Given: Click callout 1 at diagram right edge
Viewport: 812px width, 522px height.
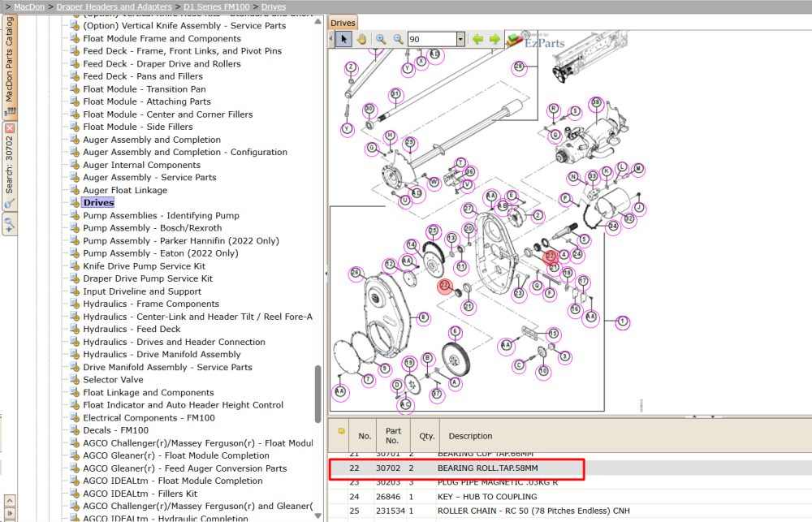Looking at the screenshot, I should [623, 322].
